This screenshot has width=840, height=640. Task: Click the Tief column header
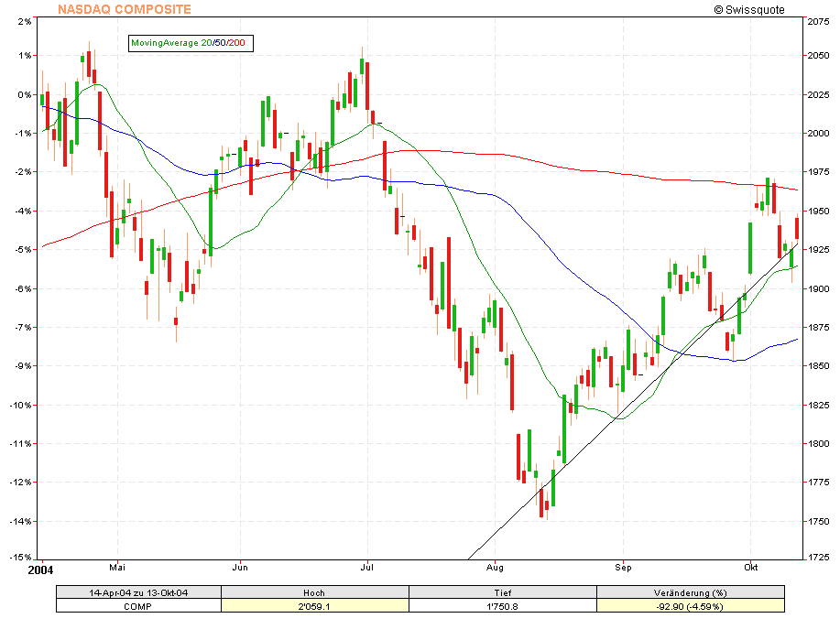[503, 592]
